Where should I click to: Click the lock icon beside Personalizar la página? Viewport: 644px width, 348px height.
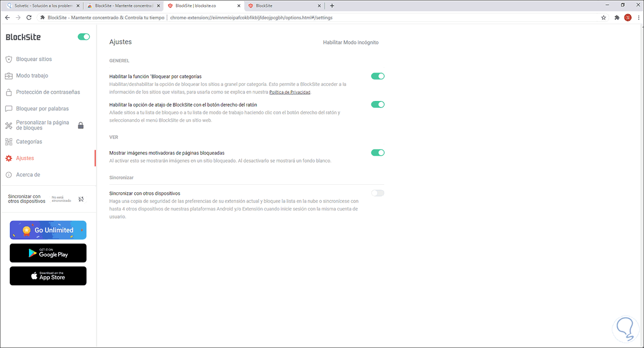click(80, 125)
